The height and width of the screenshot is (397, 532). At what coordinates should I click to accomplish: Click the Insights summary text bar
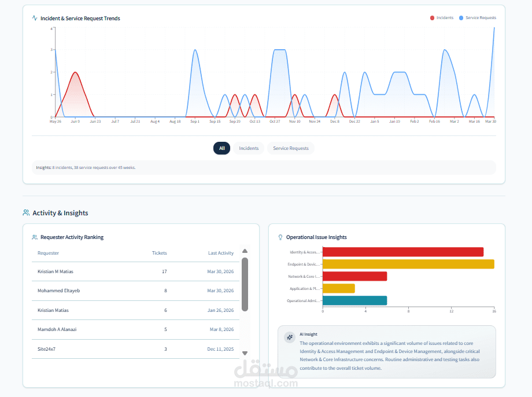pyautogui.click(x=264, y=167)
